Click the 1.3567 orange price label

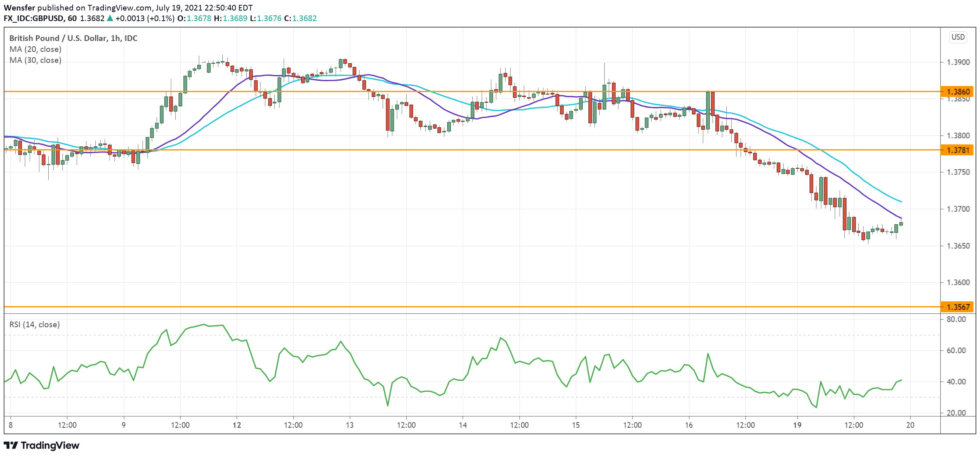[x=958, y=307]
